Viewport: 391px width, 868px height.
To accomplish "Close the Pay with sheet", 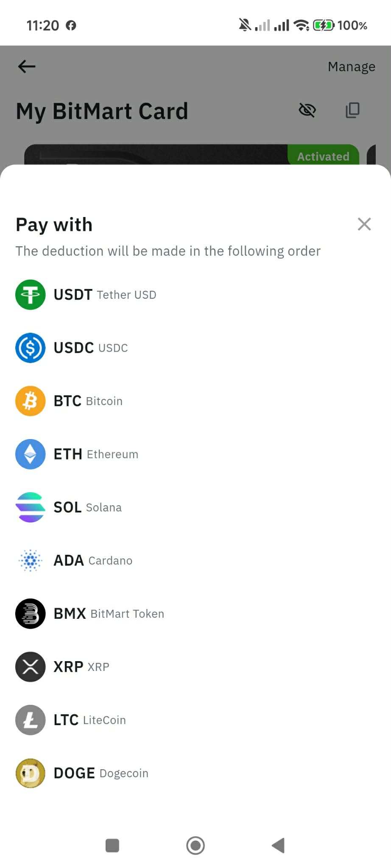I will (364, 224).
